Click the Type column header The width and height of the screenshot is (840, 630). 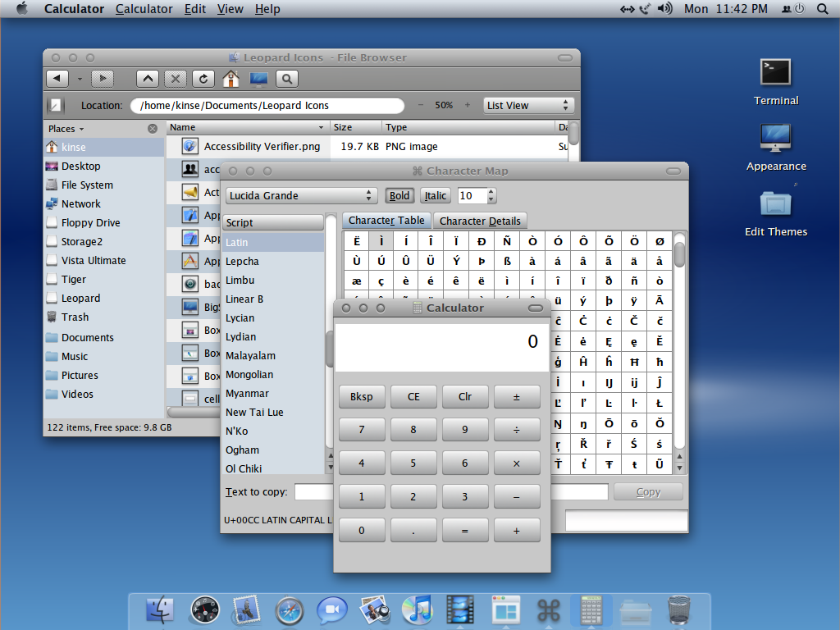tap(468, 127)
